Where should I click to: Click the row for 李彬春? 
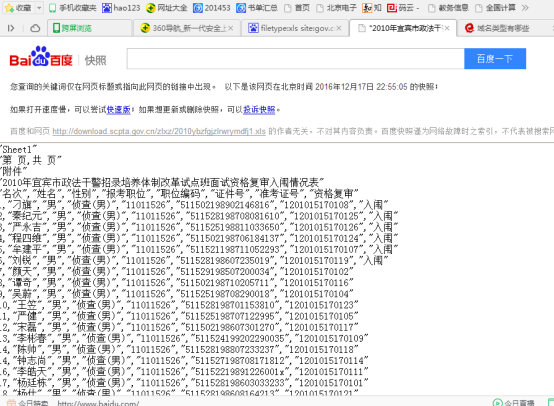coord(184,338)
